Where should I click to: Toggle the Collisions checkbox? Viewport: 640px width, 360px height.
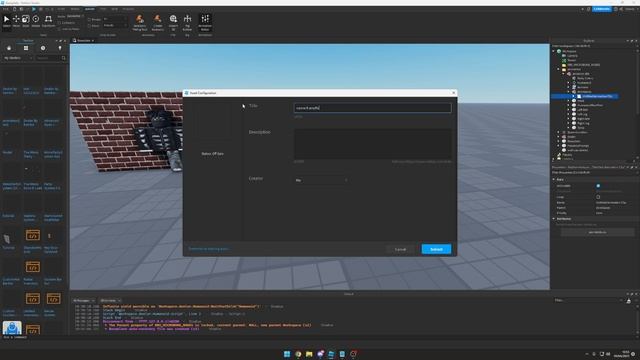(x=59, y=22)
